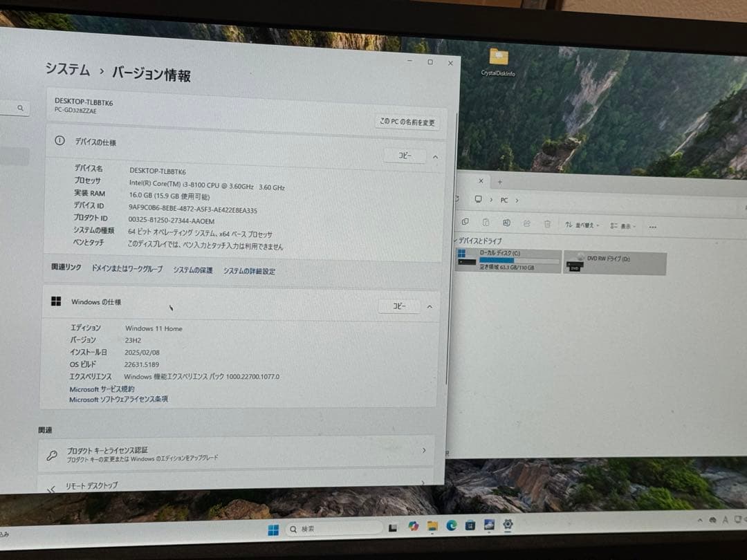Open the CrystalDiskInfo folder on the desktop
The width and height of the screenshot is (747, 560).
pyautogui.click(x=498, y=56)
